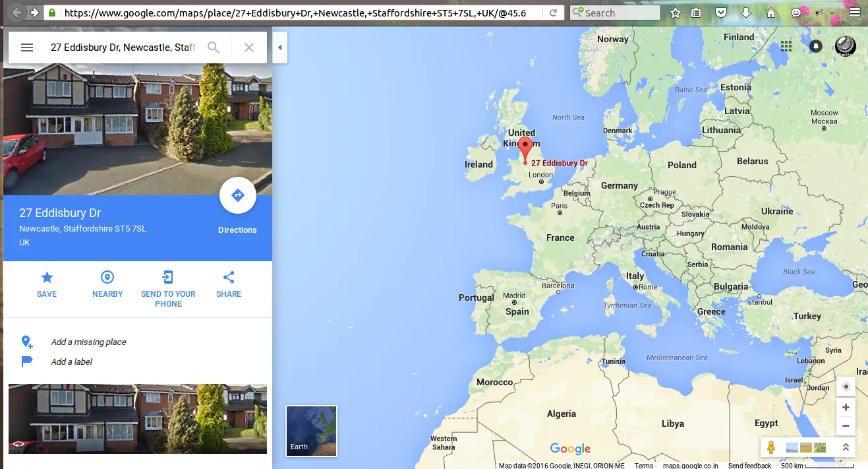Open the Google account profile picture
This screenshot has height=469, width=868.
(846, 46)
